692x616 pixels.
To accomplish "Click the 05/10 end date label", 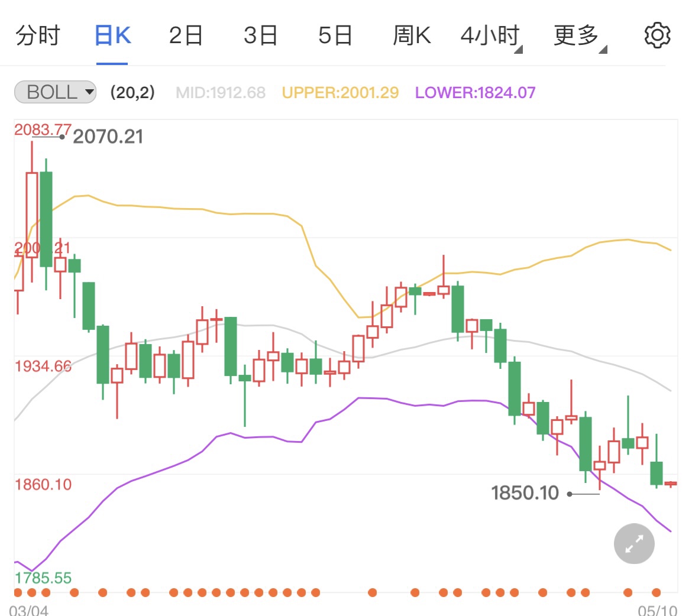I will (x=658, y=611).
